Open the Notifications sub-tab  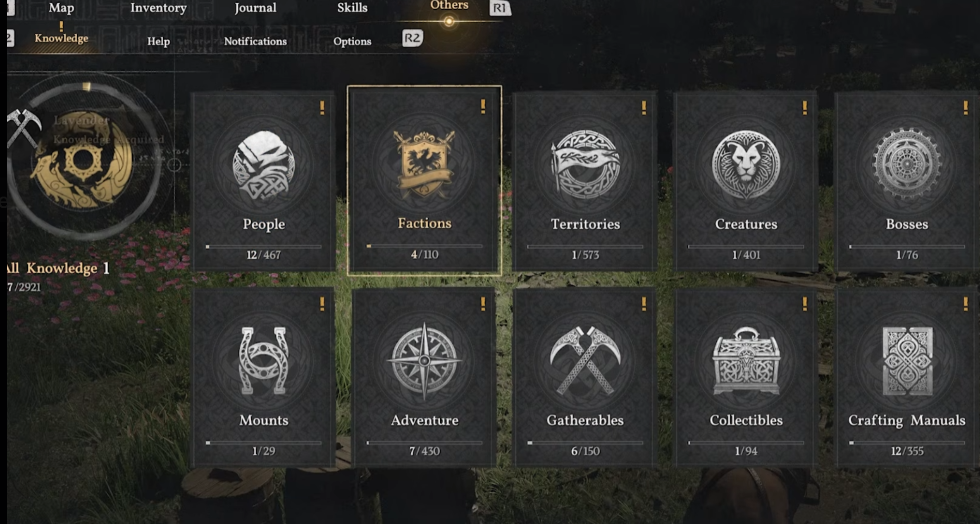[x=255, y=41]
